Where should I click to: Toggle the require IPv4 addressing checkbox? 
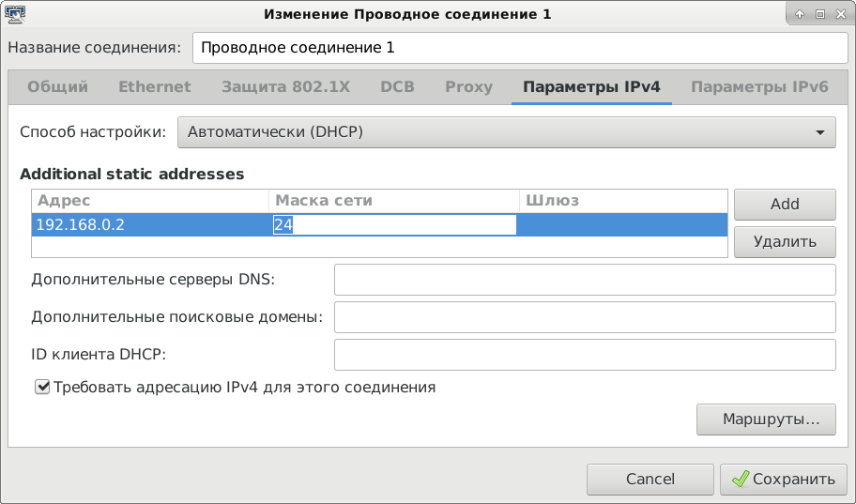tap(41, 387)
